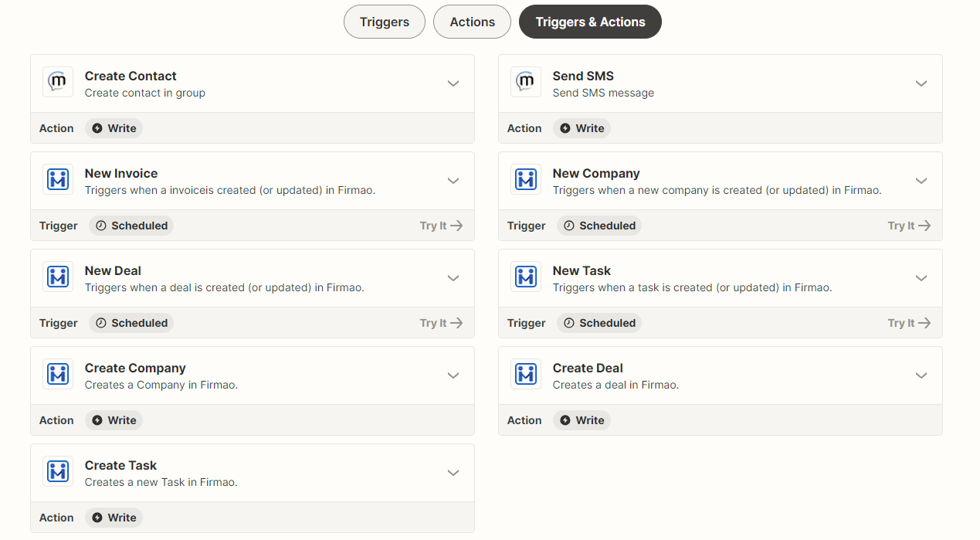Click 'Creates a new Task in Firmao.' text
Screen dimensions: 980x540
(161, 482)
